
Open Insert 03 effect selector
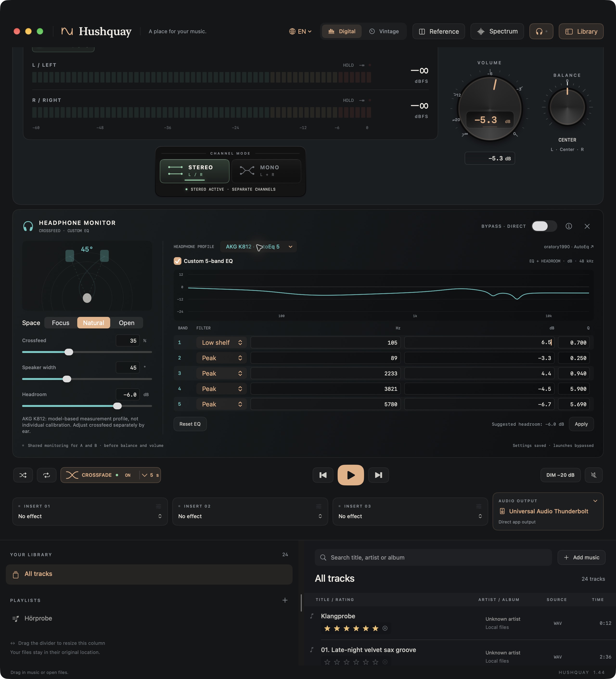pyautogui.click(x=410, y=516)
